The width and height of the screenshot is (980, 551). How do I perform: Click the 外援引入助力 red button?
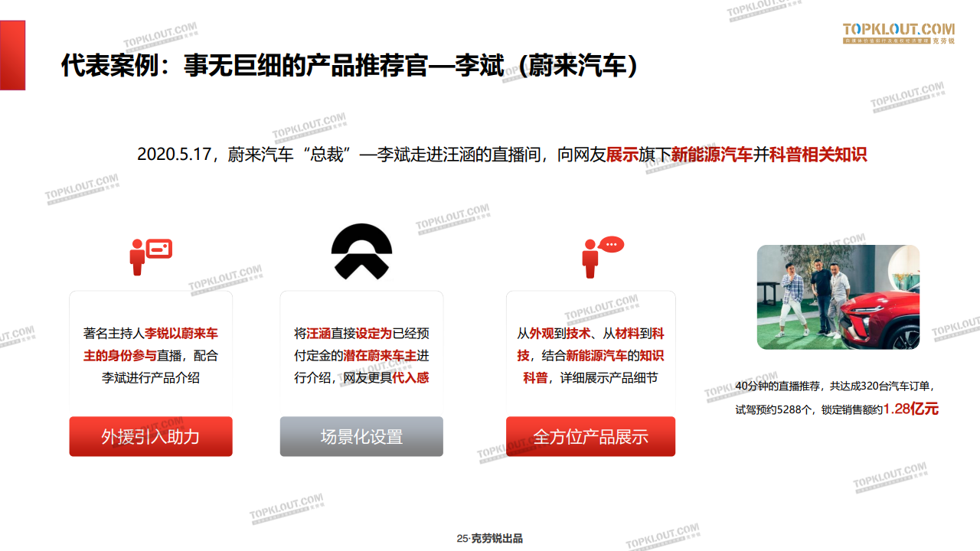151,436
